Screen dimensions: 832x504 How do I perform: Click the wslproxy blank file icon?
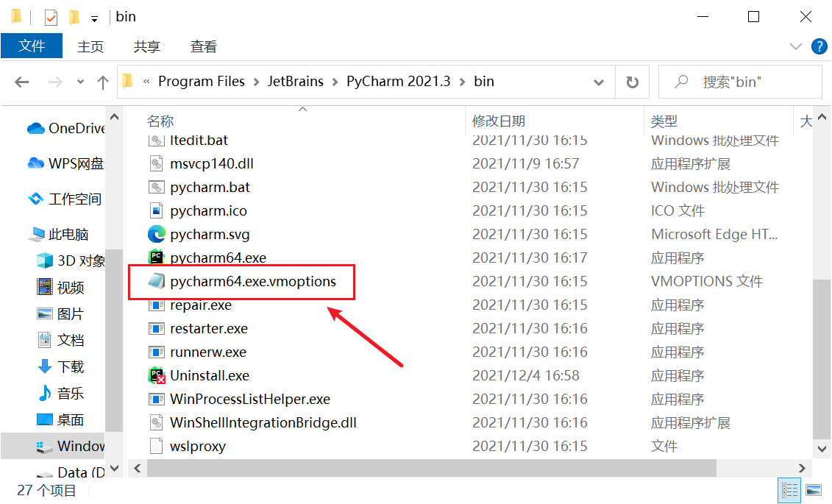point(156,446)
